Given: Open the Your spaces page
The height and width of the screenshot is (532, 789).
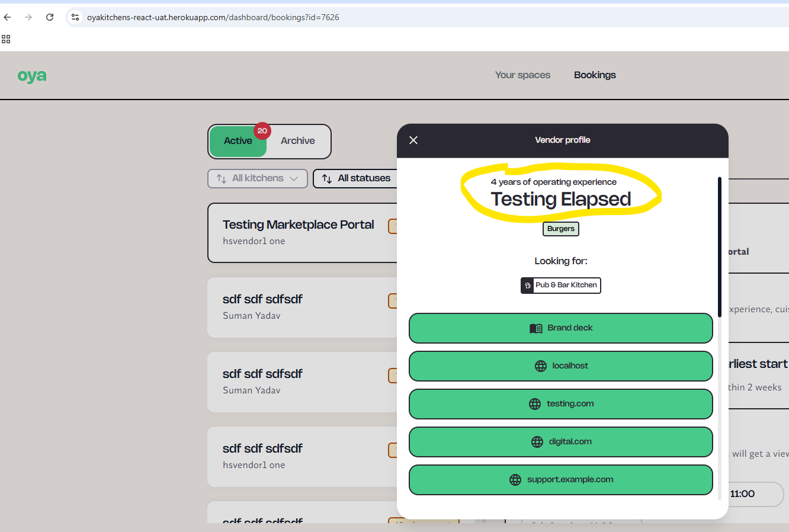Looking at the screenshot, I should (x=522, y=75).
